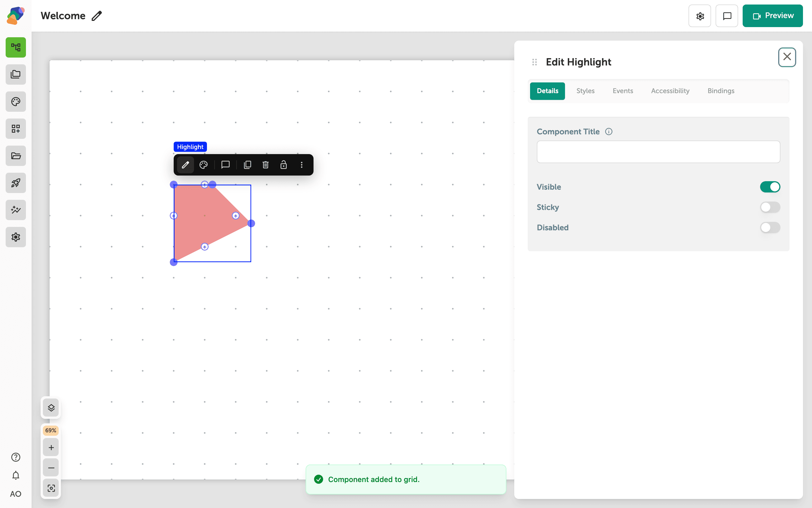812x508 pixels.
Task: Select the Details tab
Action: [x=548, y=91]
